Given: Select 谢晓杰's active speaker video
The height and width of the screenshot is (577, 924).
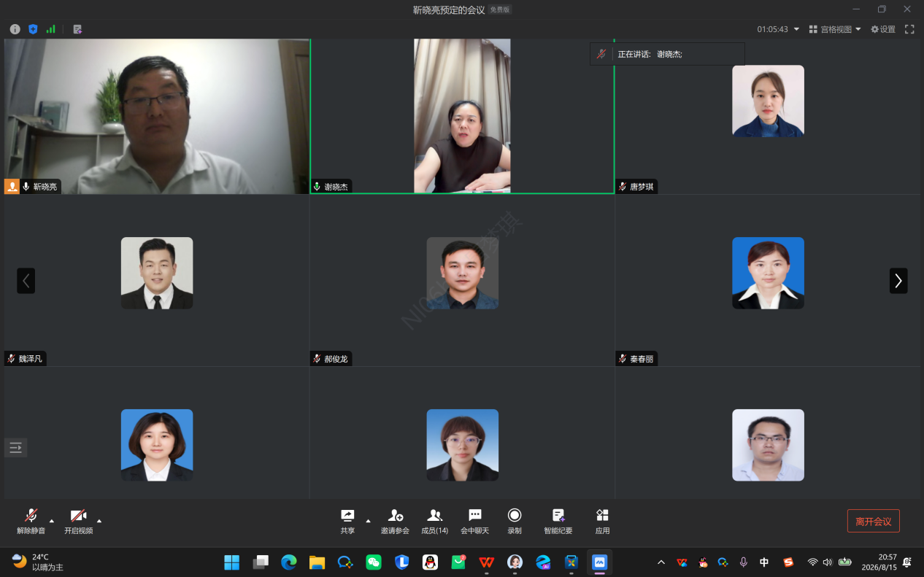Looking at the screenshot, I should click(x=462, y=116).
